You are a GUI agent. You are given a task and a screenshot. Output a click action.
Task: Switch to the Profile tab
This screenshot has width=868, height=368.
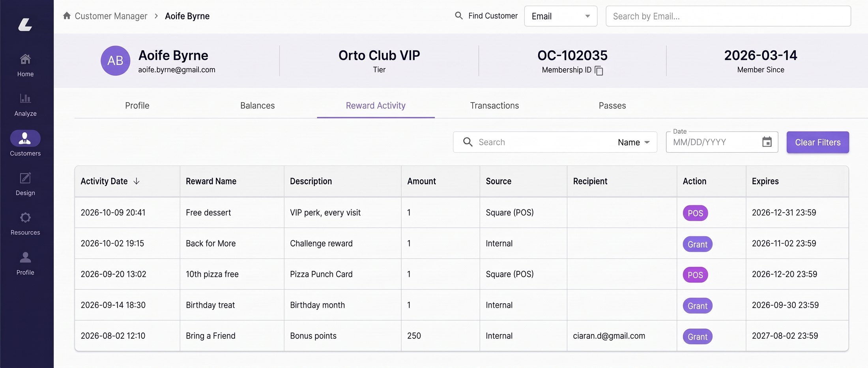click(137, 106)
